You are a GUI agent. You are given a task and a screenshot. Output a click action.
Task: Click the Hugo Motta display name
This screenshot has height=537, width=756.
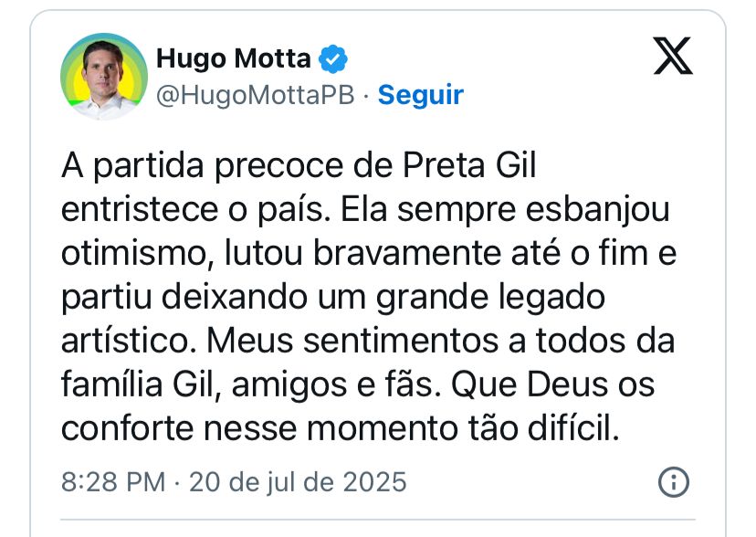(x=234, y=58)
